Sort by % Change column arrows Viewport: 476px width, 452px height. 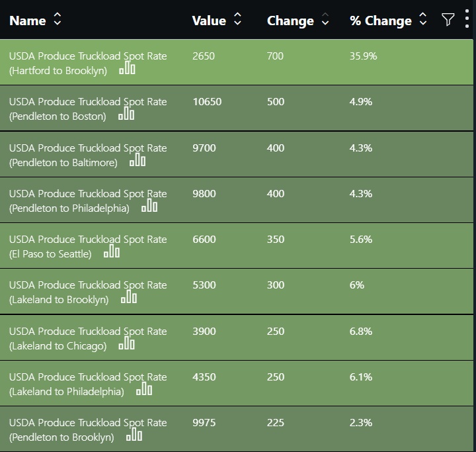(x=423, y=19)
